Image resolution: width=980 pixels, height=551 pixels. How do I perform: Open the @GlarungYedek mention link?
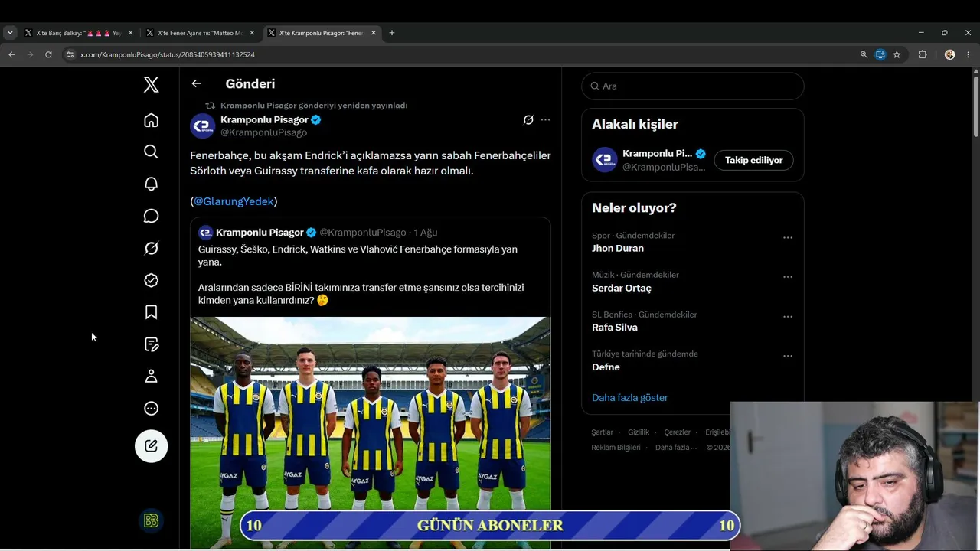tap(234, 201)
